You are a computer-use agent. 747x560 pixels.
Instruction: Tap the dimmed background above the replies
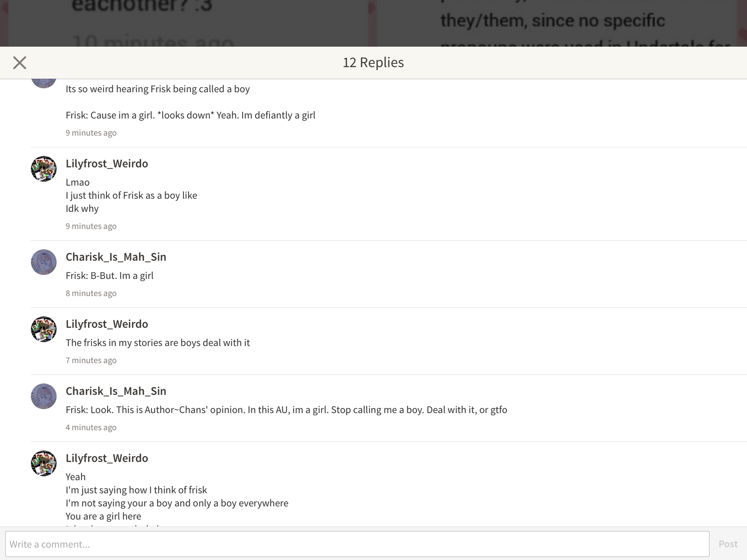click(x=373, y=23)
